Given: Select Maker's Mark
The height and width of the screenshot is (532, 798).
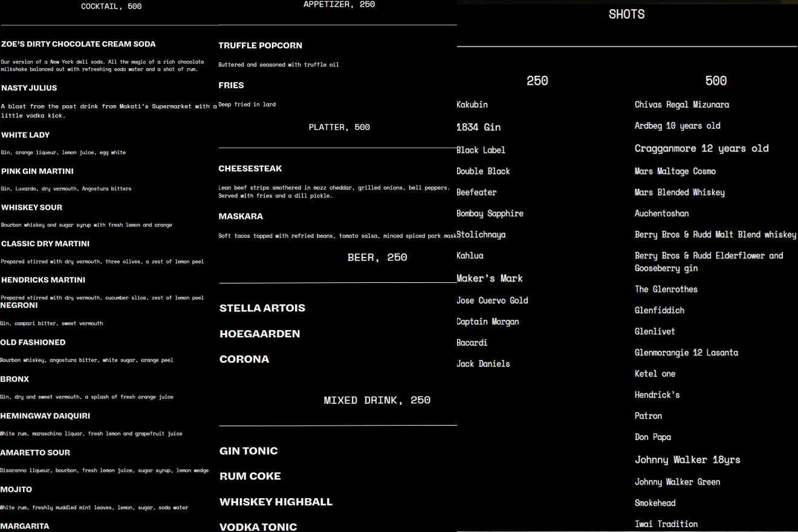Looking at the screenshot, I should pyautogui.click(x=490, y=279).
